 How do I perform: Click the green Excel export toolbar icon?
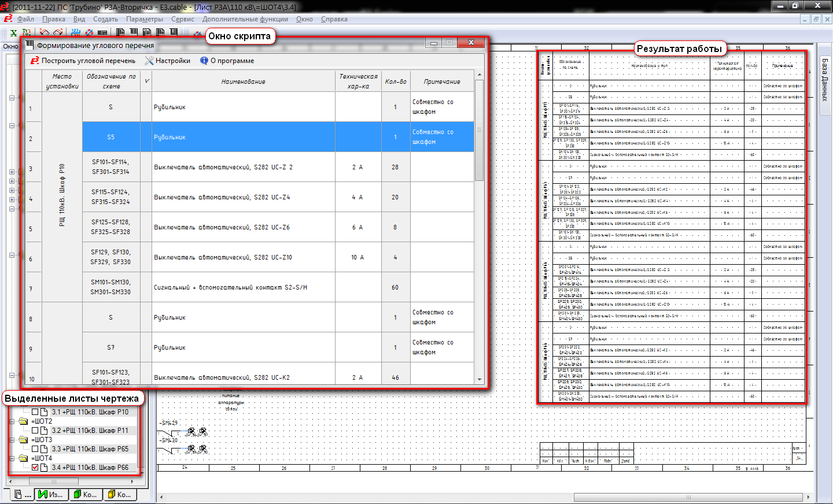pos(13,33)
